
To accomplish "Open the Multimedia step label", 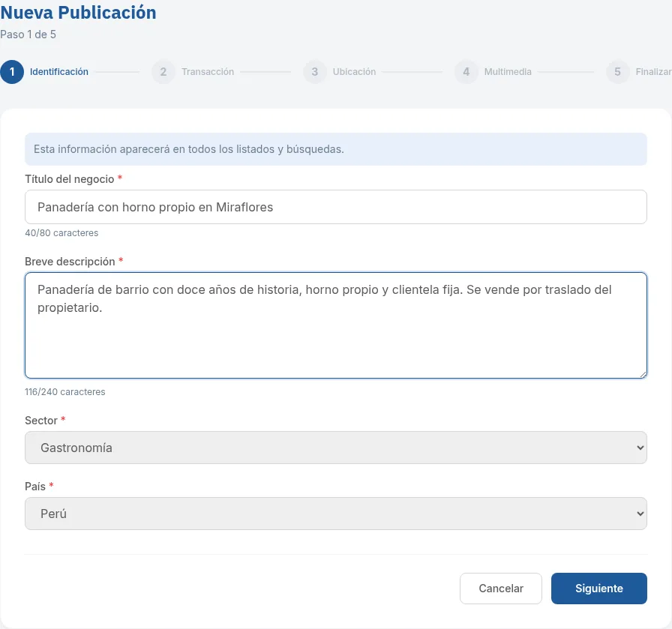I will 508,71.
